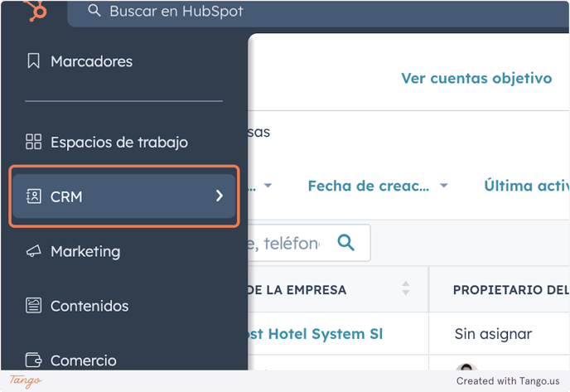Focus the company table search input
The width and height of the screenshot is (570, 392).
pyautogui.click(x=309, y=243)
